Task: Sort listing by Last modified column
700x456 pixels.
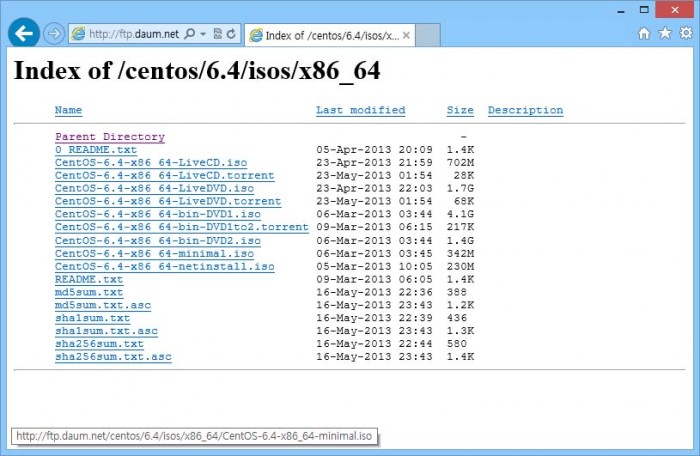Action: click(361, 110)
